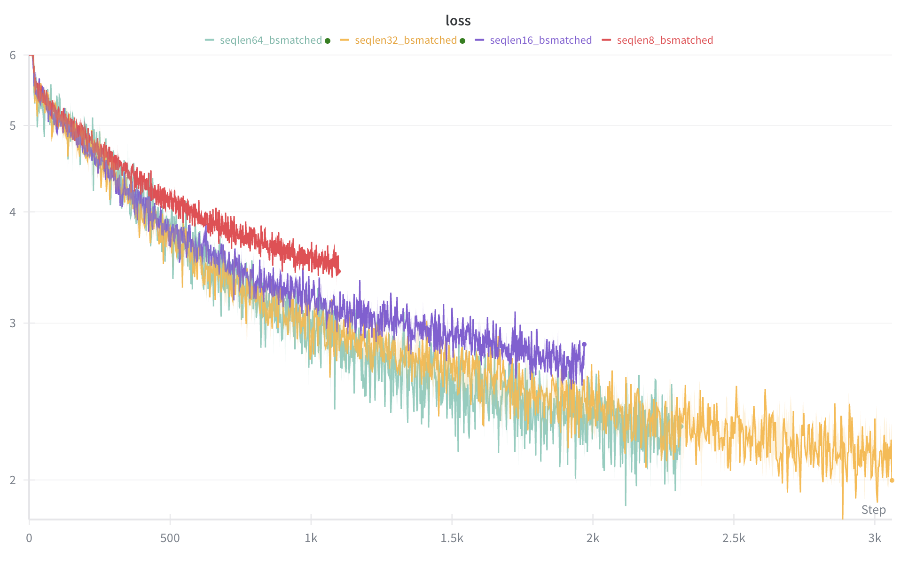Click the 2k tick on x-axis
Viewport: 924px width, 567px height.
click(593, 538)
